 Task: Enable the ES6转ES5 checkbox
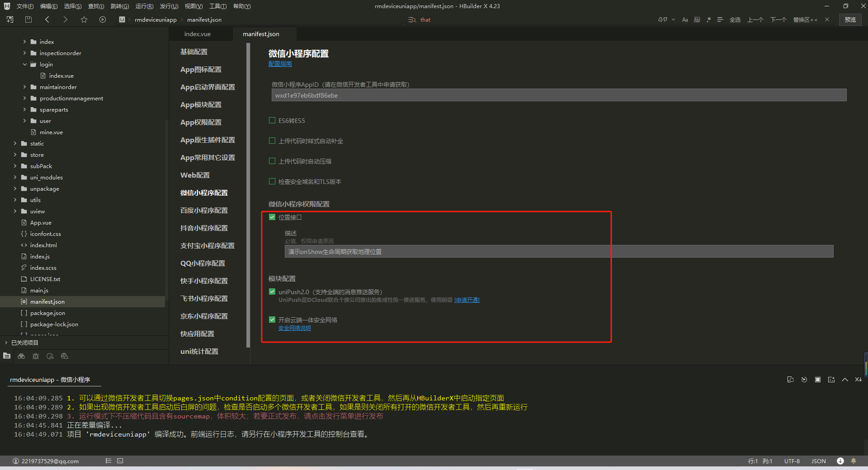(272, 120)
